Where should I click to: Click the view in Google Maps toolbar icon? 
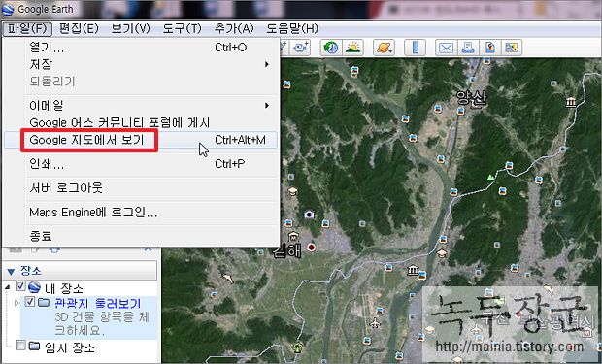pyautogui.click(x=512, y=48)
